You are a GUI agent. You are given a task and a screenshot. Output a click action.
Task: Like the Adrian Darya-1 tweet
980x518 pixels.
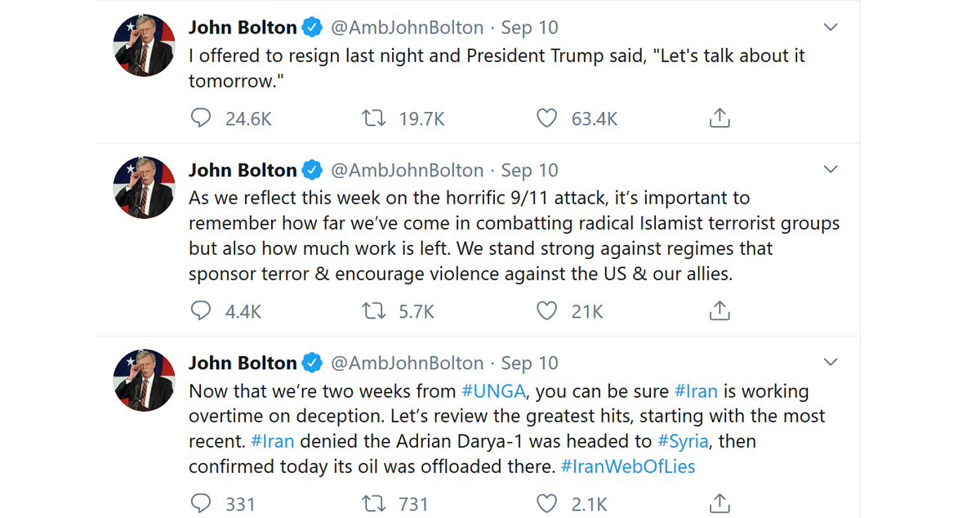[x=546, y=503]
